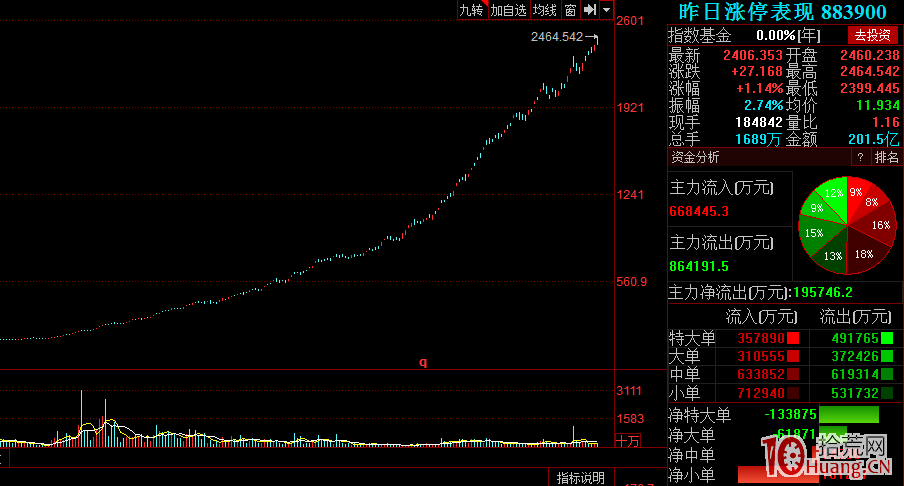Click 小单 outflow value 531732

click(x=855, y=393)
